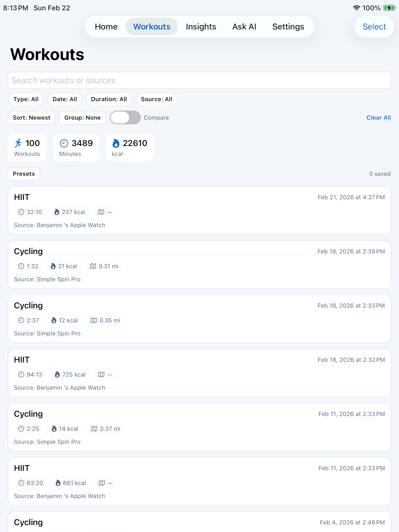Click the battery indicator in the status bar
399x532 pixels.
click(389, 7)
